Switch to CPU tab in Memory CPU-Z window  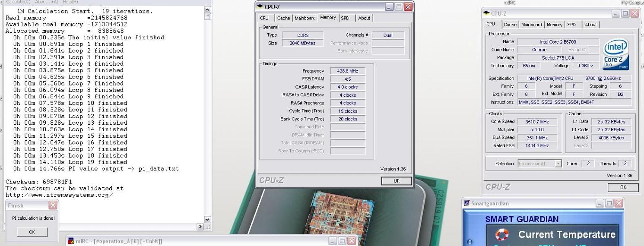pyautogui.click(x=264, y=18)
